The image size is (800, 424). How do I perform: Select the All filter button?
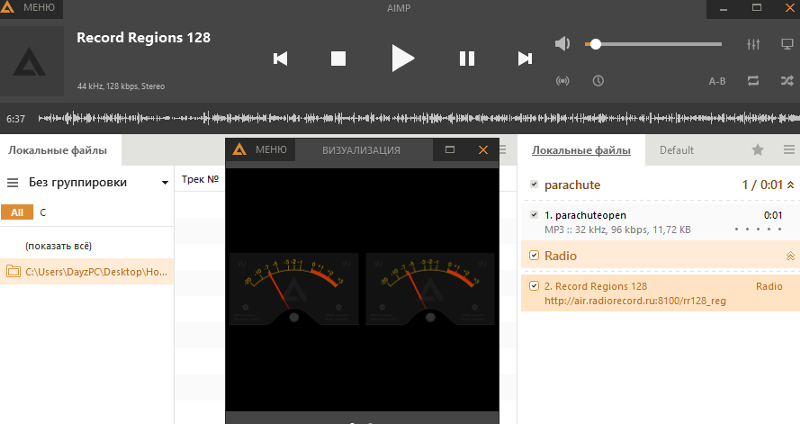(17, 212)
